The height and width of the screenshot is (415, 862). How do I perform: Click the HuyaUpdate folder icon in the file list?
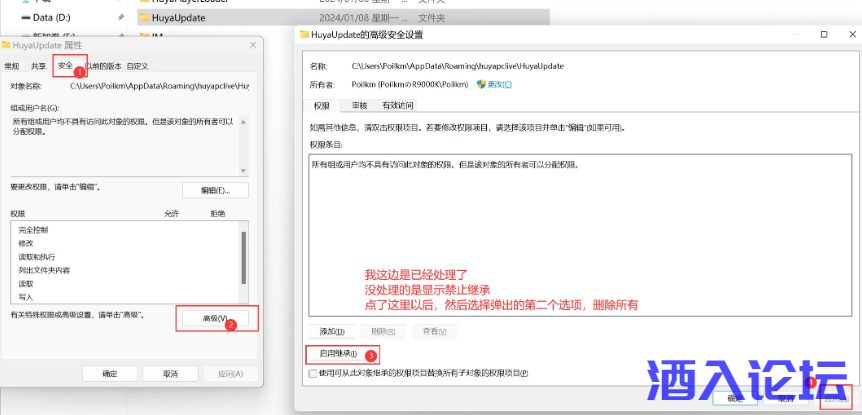144,17
